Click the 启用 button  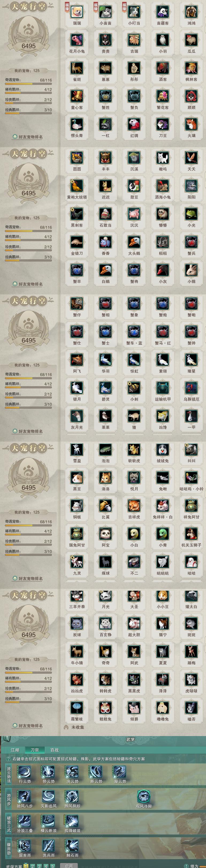pos(69,866)
